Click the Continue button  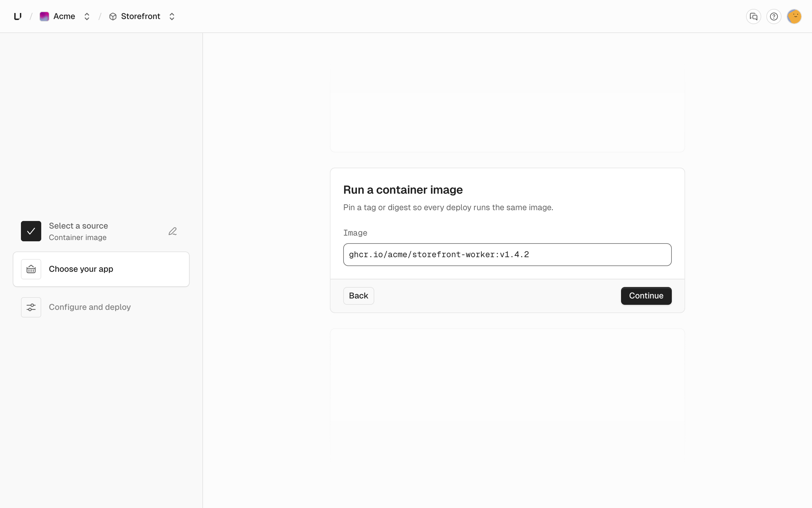point(646,296)
